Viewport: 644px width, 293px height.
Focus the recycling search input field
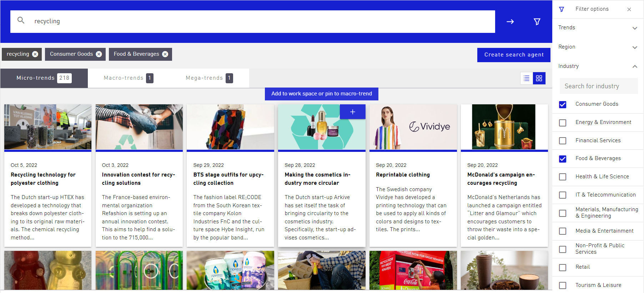click(253, 21)
